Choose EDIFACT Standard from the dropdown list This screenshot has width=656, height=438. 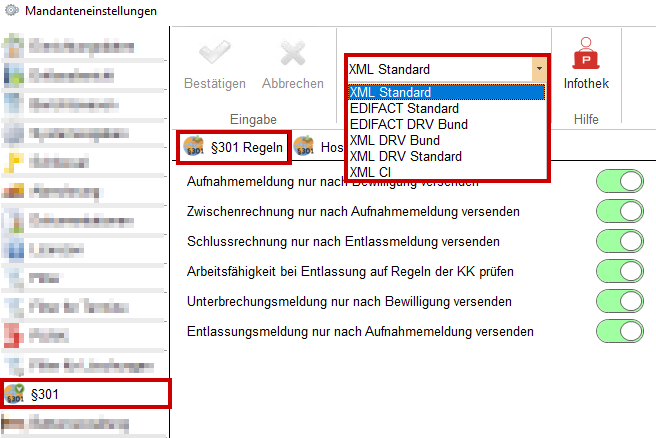pos(404,108)
